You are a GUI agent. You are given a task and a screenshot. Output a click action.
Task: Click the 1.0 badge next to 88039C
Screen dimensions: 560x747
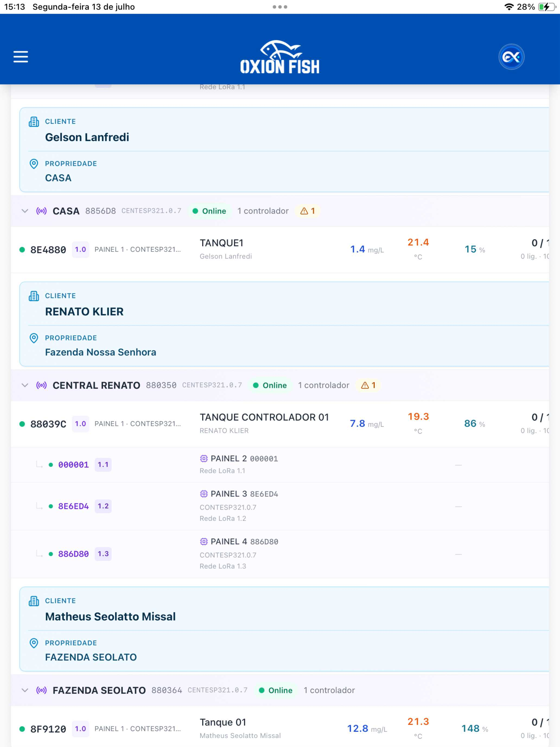pyautogui.click(x=80, y=424)
